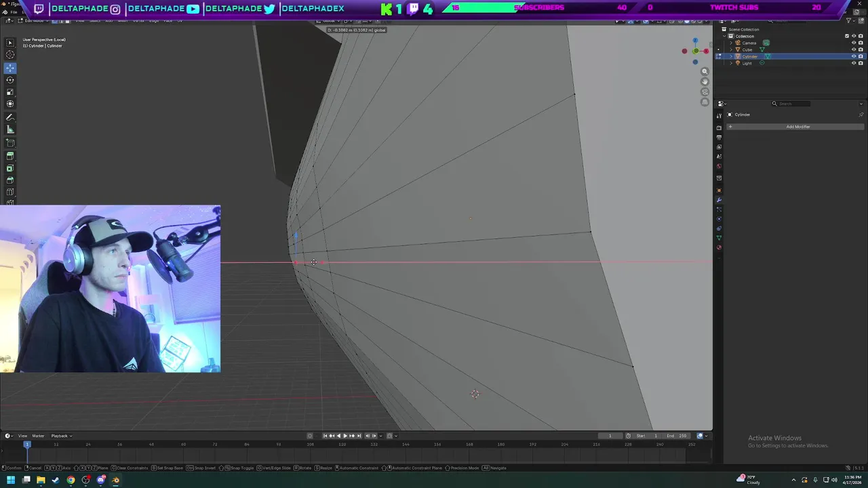868x488 pixels.
Task: Select the Move tool
Action: [x=10, y=68]
